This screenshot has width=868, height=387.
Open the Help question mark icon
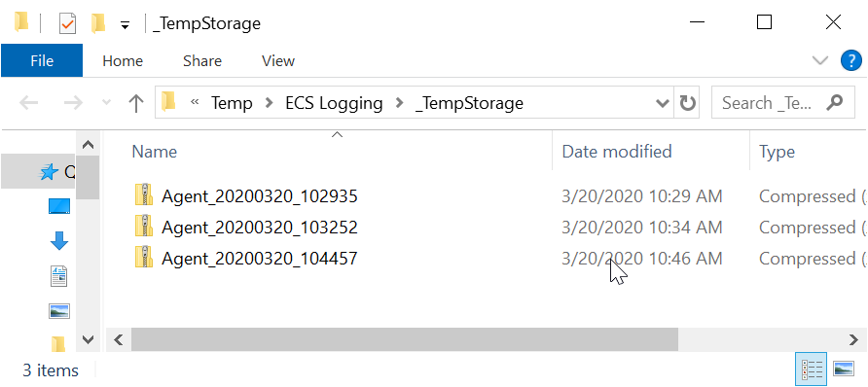pos(850,61)
